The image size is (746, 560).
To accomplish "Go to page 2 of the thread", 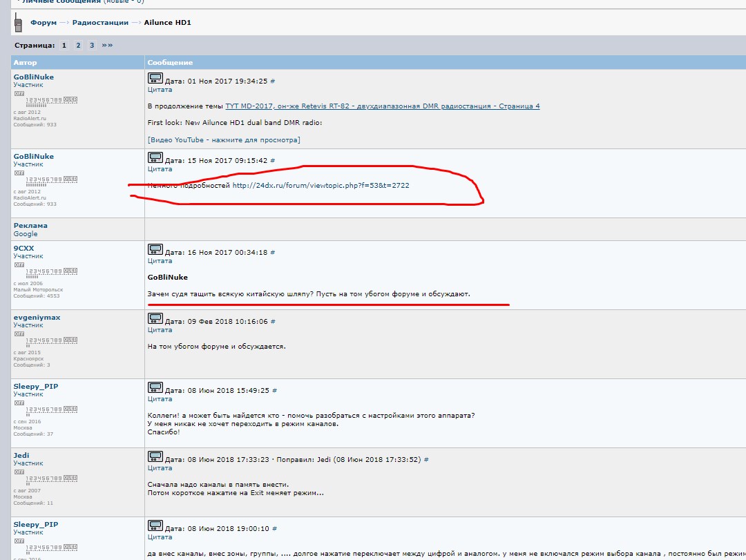I will (x=78, y=45).
